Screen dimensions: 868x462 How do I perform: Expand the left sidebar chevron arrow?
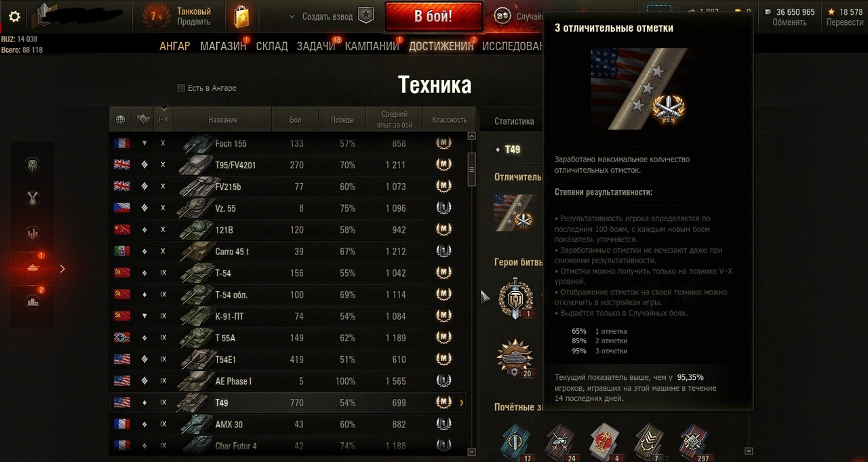coord(62,269)
